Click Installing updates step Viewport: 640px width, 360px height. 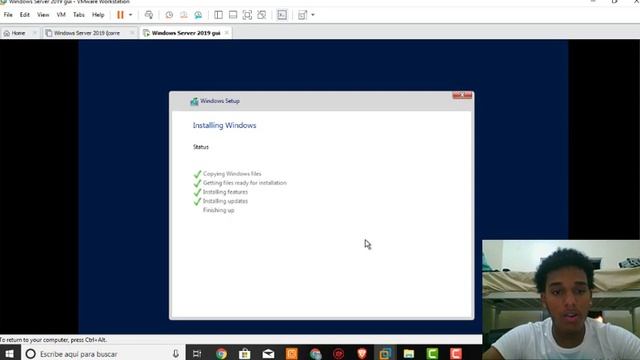225,201
